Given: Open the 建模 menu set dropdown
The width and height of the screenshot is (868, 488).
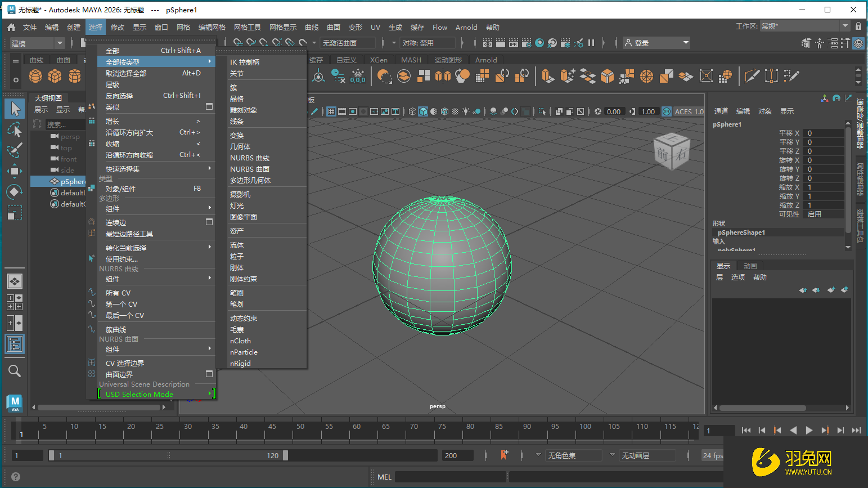Looking at the screenshot, I should tap(34, 42).
